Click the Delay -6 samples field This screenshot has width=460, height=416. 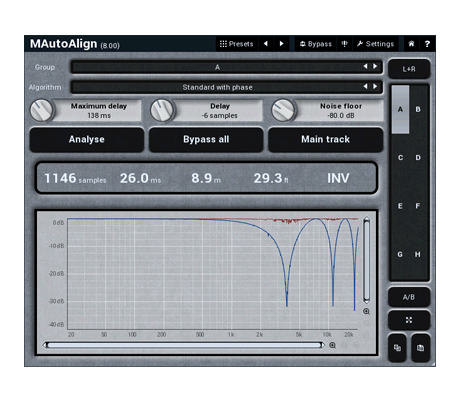pyautogui.click(x=219, y=111)
